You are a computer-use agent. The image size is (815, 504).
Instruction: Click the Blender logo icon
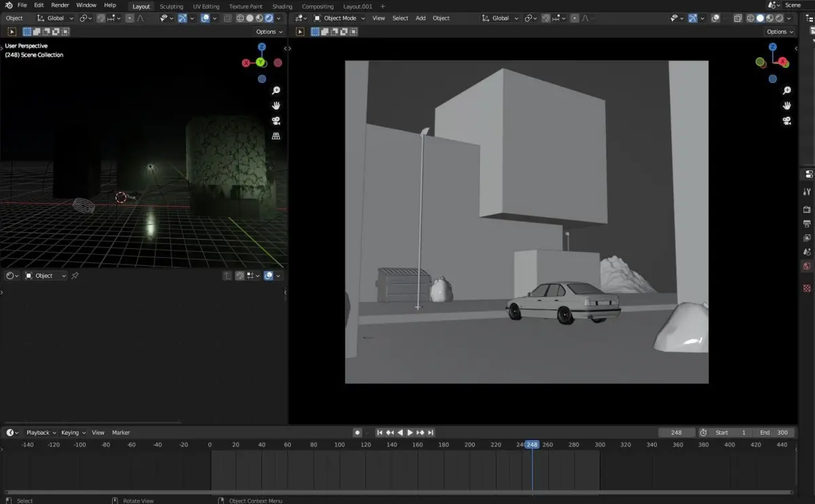pos(9,5)
